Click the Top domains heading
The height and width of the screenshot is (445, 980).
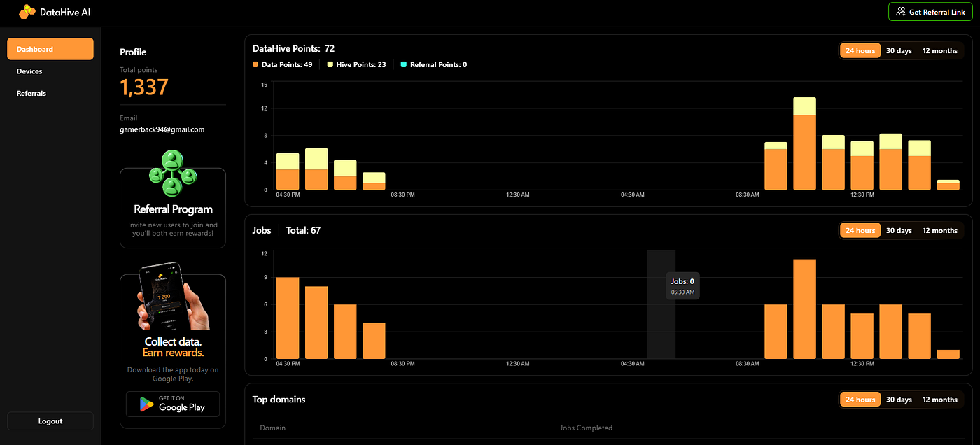click(279, 400)
